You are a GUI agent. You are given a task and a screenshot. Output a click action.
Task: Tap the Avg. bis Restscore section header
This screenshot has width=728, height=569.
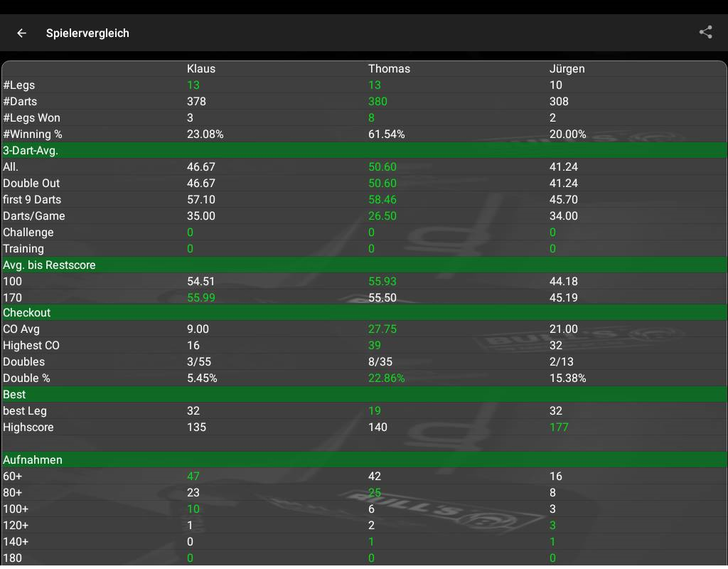point(49,265)
